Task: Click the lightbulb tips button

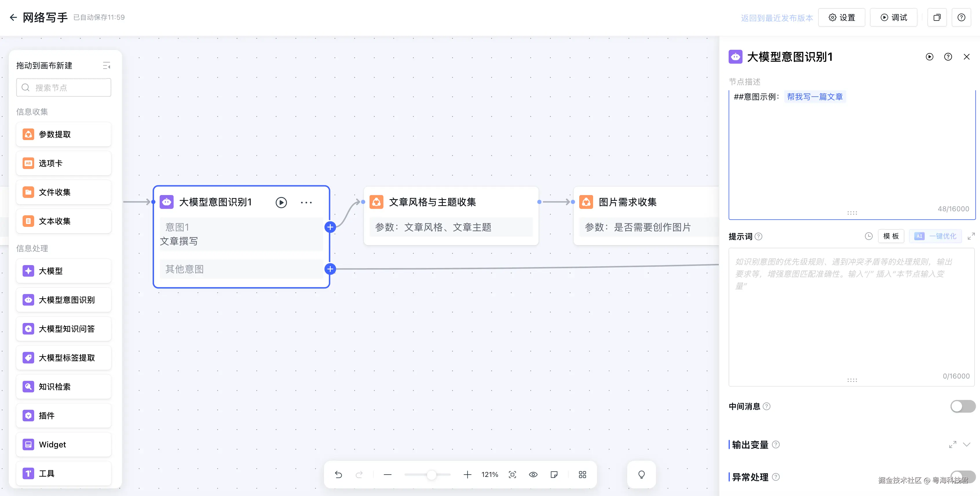Action: [641, 474]
